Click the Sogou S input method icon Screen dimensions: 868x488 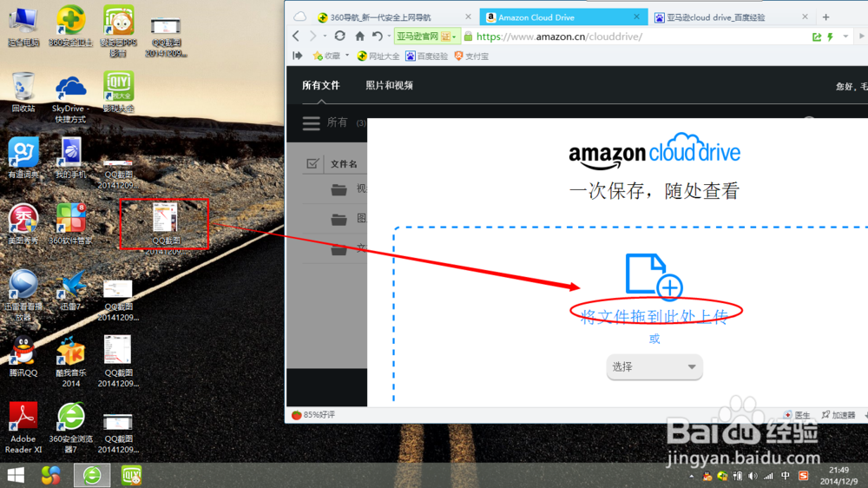[x=803, y=476]
